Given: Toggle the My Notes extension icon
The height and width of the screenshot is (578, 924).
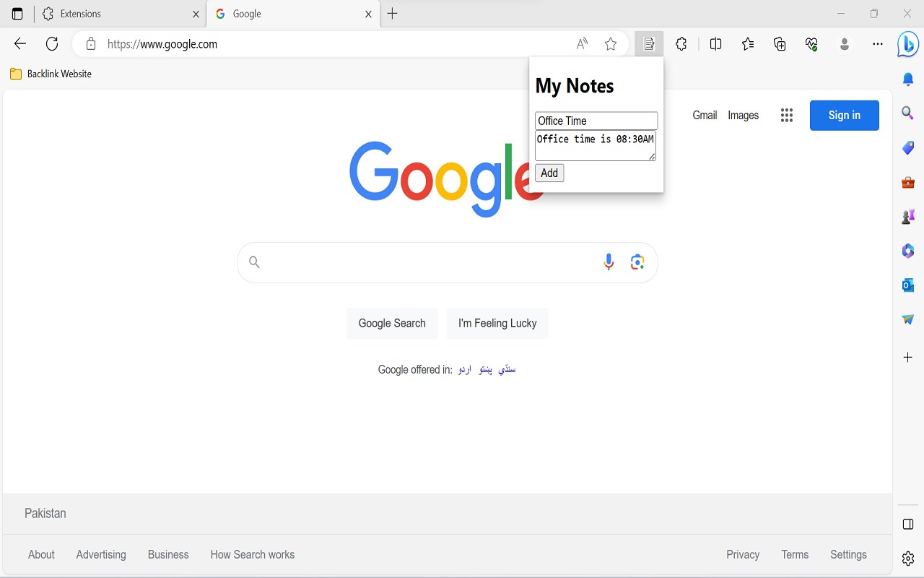Looking at the screenshot, I should 649,44.
